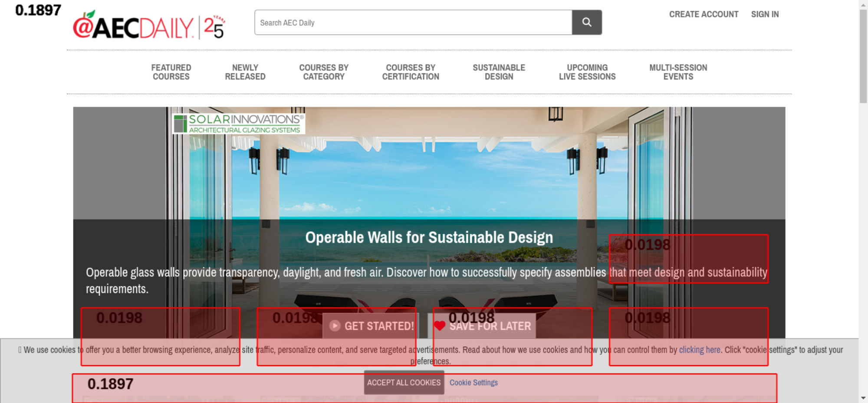Viewport: 868px width, 403px height.
Task: Accept all cookies in the banner
Action: [x=404, y=383]
